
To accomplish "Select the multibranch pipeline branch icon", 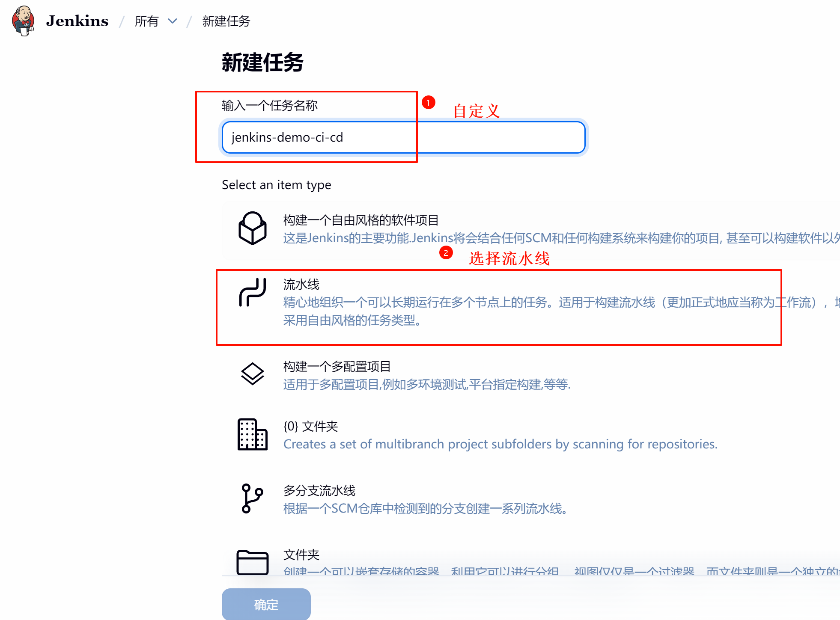I will (x=252, y=498).
